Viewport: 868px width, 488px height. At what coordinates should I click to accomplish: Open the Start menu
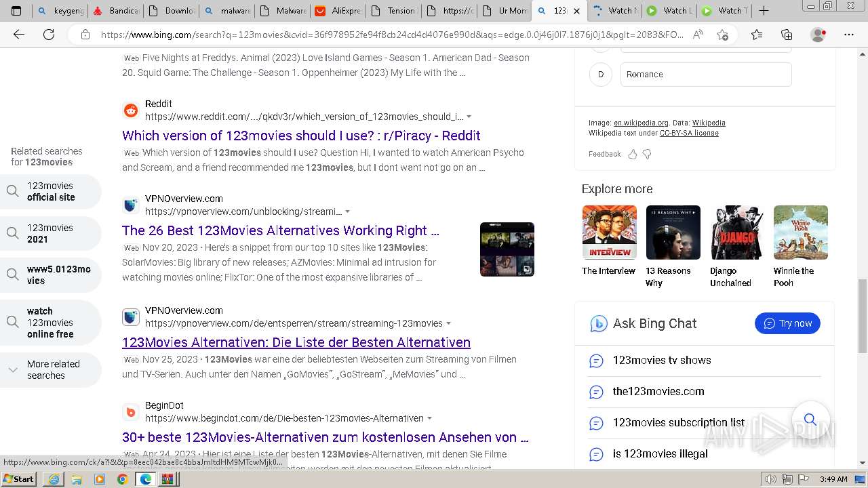19,479
